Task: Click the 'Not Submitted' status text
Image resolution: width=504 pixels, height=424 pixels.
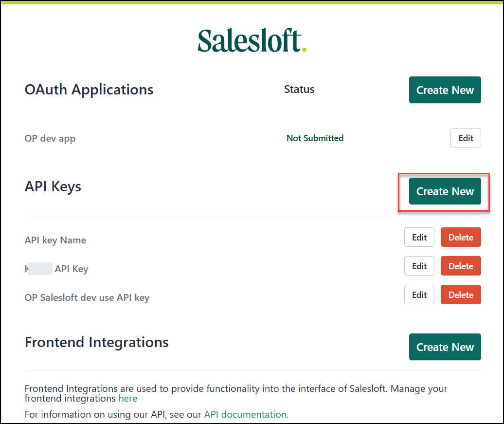Action: [x=315, y=138]
